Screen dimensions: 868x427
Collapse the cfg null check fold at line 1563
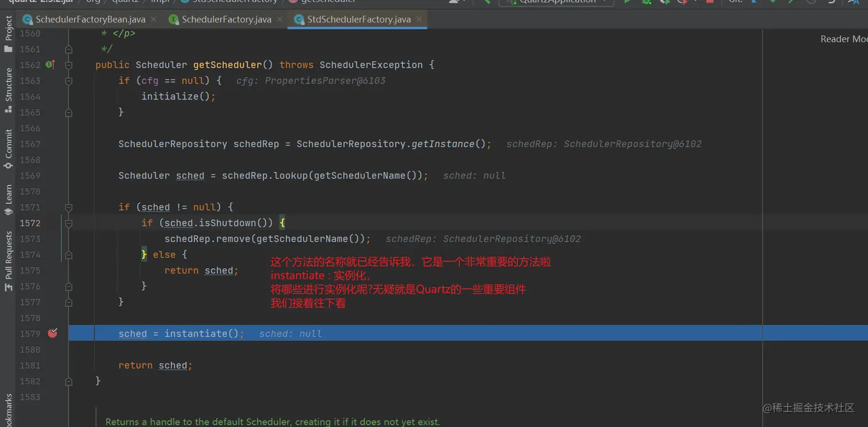click(68, 81)
